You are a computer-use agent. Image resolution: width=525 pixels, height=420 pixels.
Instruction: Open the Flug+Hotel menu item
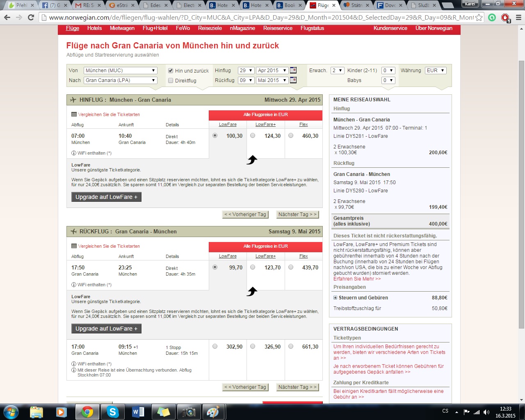tap(155, 28)
